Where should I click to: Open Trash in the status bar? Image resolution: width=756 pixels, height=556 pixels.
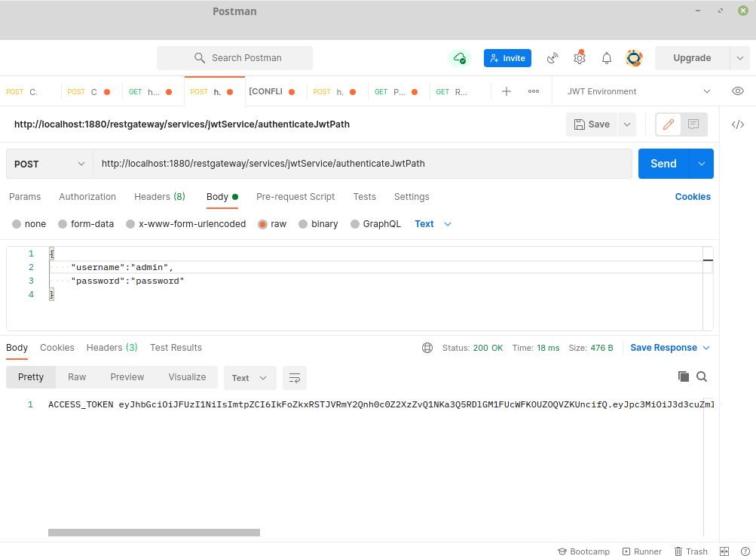pyautogui.click(x=691, y=551)
